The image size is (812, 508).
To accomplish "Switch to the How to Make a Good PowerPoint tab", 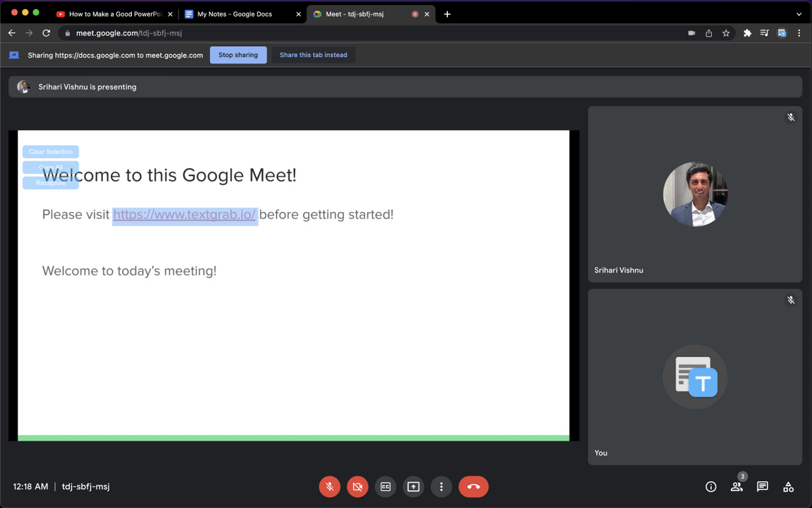I will (x=112, y=14).
